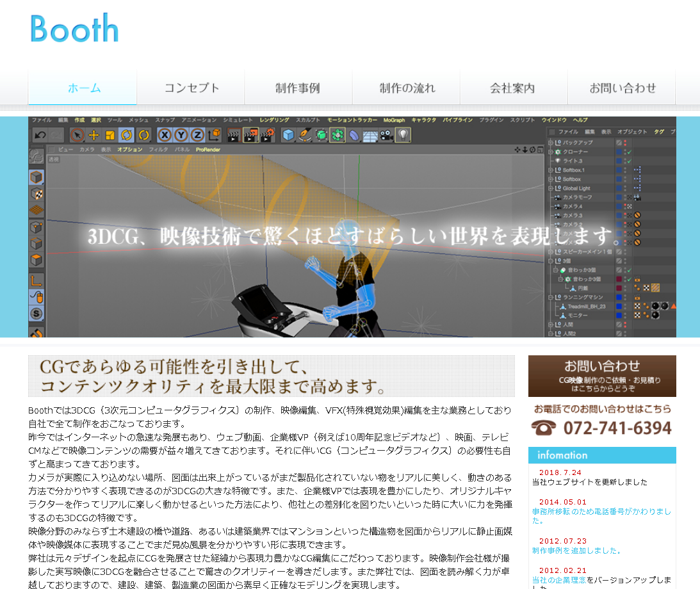Image resolution: width=700 pixels, height=589 pixels.
Task: Click the infomation panel header
Action: point(602,455)
